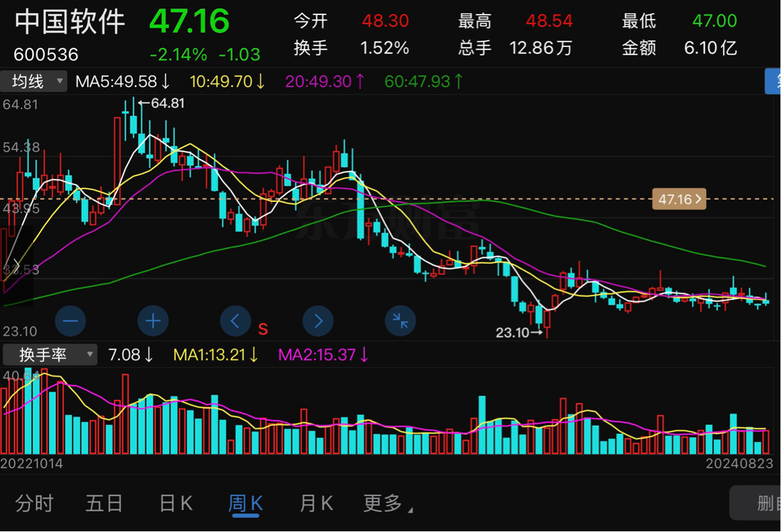Click the 金额 value 6.10亿
Viewport: 781px width, 532px height.
(710, 48)
